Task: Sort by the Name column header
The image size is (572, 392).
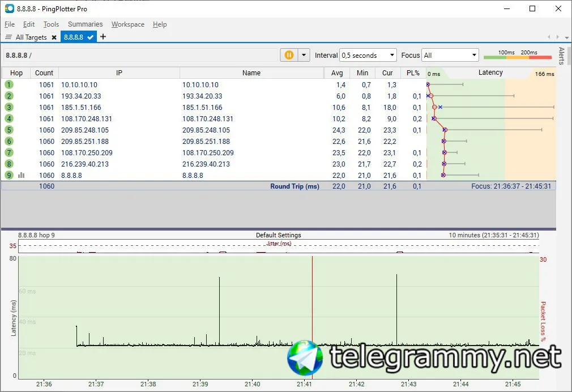Action: pos(251,73)
